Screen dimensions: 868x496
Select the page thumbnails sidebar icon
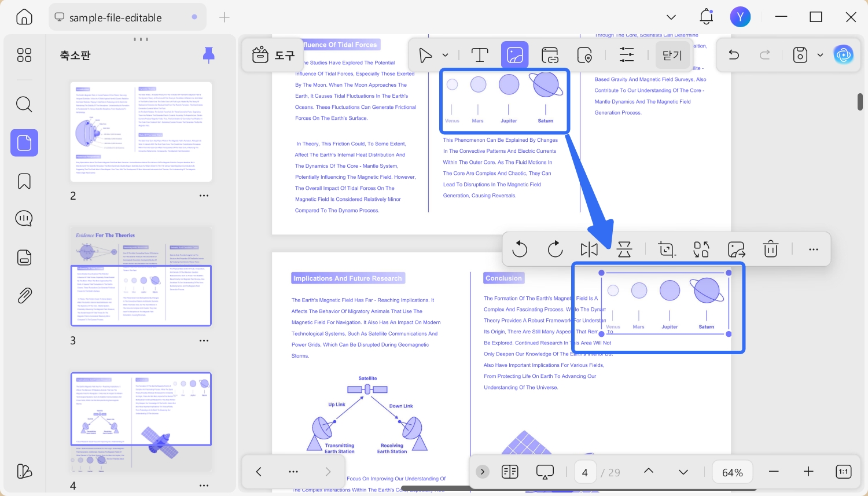[x=24, y=142]
